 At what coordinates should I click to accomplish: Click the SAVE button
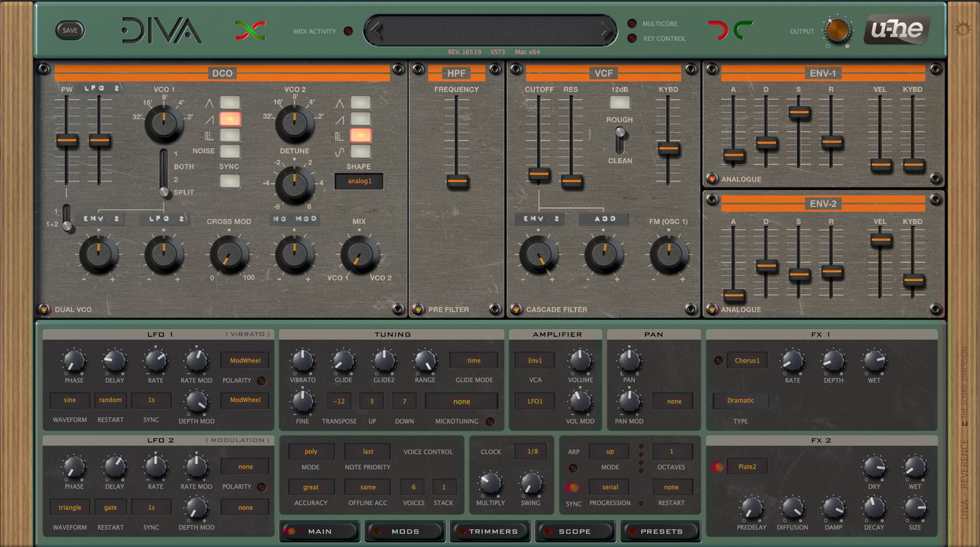[x=70, y=30]
